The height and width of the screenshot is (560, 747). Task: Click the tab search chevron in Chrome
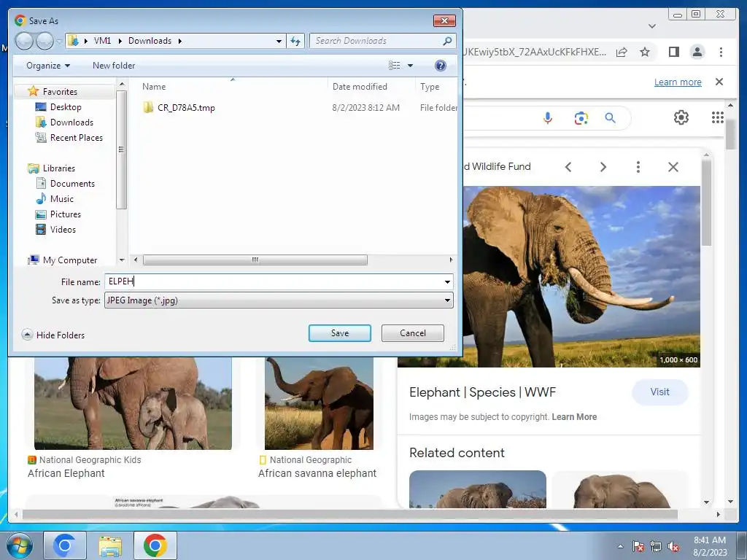pyautogui.click(x=652, y=26)
